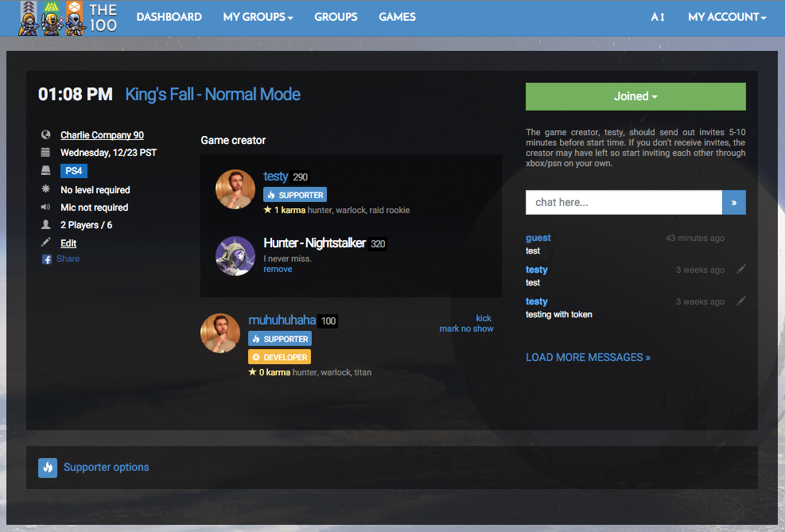Click into the chat here input field
The image size is (785, 532).
624,203
